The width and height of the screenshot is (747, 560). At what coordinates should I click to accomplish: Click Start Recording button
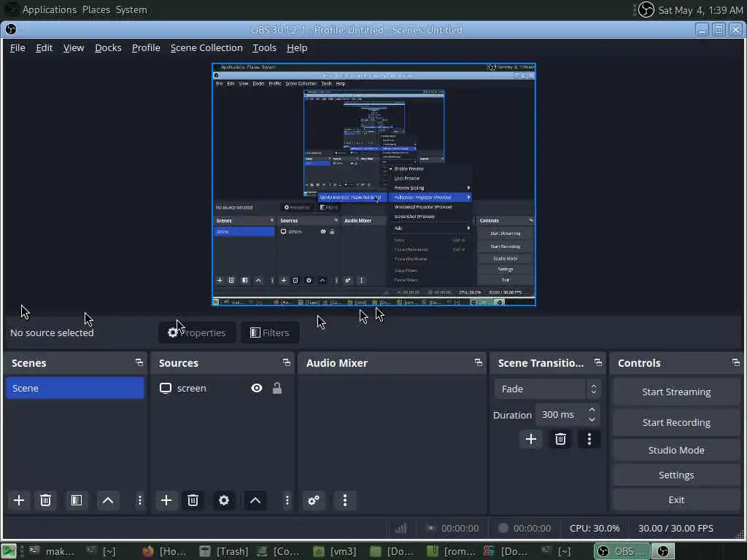coord(676,422)
